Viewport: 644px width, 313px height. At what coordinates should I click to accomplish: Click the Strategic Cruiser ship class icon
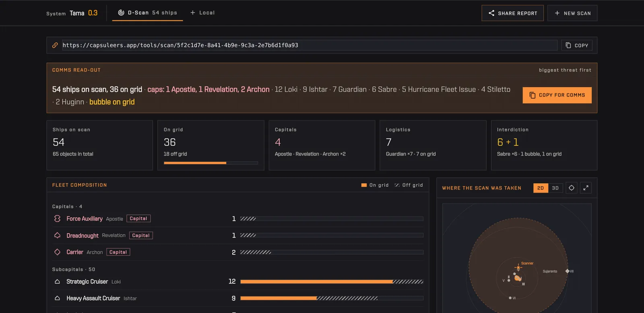pos(57,282)
